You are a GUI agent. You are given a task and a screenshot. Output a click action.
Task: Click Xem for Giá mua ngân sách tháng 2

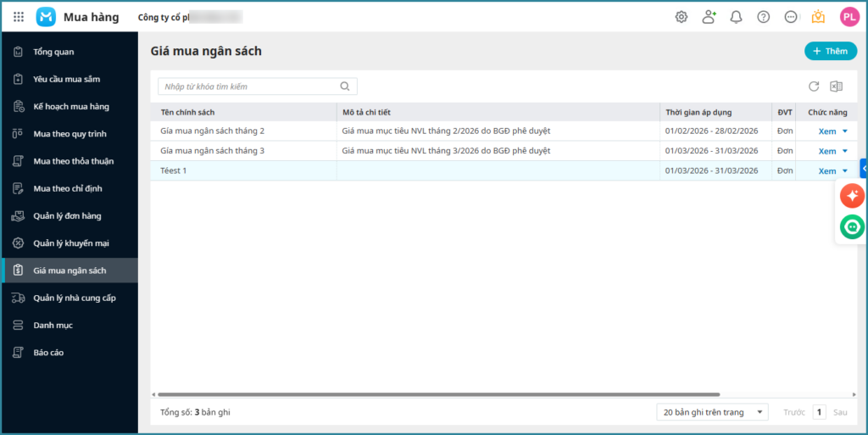pos(827,131)
